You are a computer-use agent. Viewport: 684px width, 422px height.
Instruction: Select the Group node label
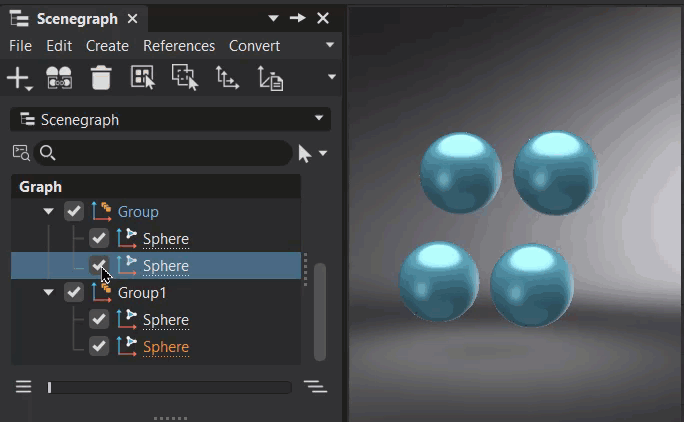click(138, 212)
